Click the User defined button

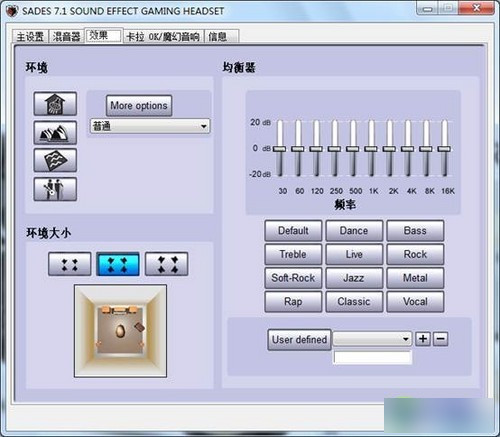click(x=299, y=340)
